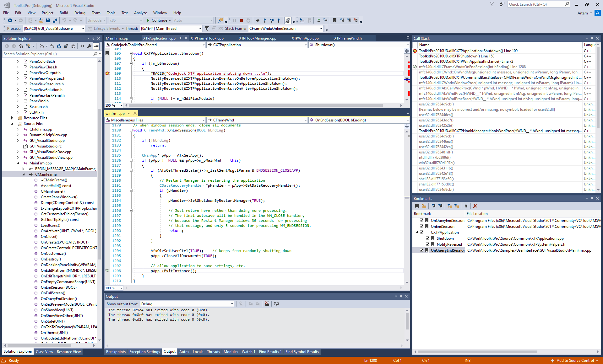603x364 pixels.
Task: Click Next Bookmark icon in Bookmarks panel
Action: 441,206
